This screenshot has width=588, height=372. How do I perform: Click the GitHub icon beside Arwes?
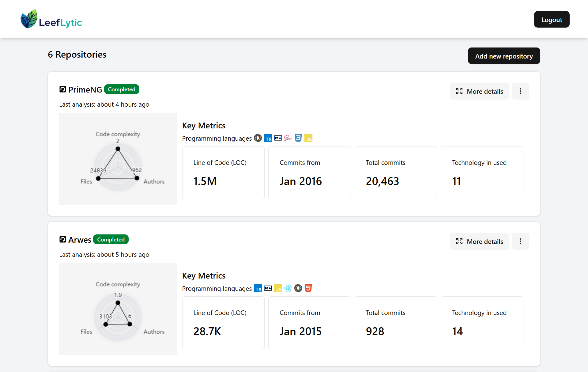click(x=62, y=239)
